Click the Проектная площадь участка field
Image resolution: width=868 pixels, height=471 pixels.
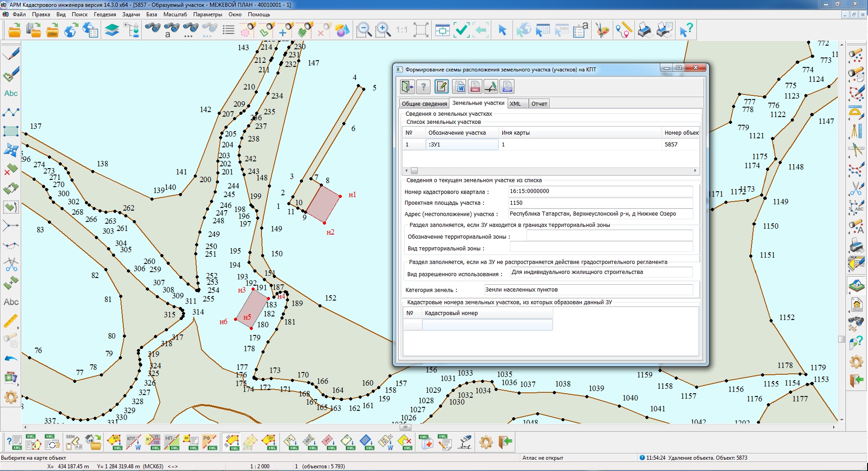point(600,203)
